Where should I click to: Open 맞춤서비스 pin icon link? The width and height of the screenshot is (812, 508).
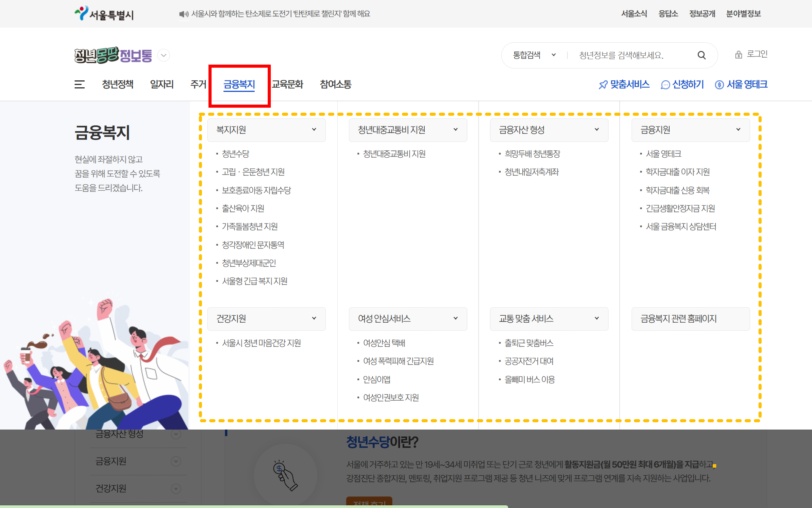click(624, 84)
